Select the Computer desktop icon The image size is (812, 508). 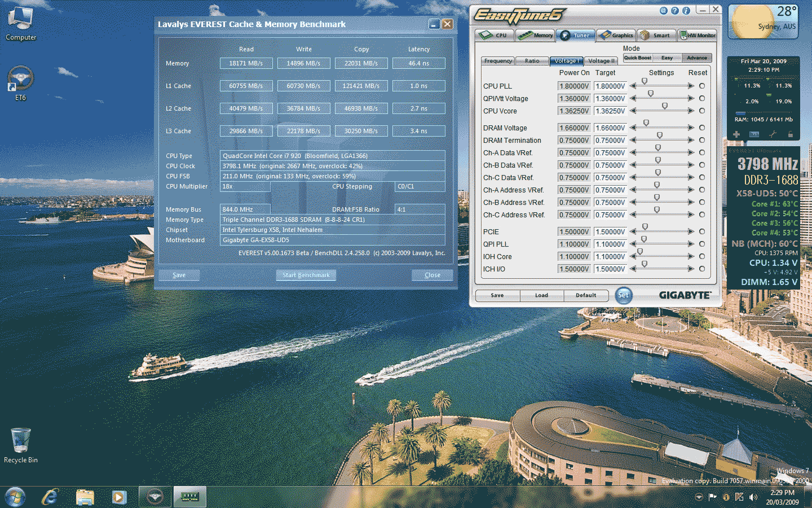pyautogui.click(x=21, y=23)
